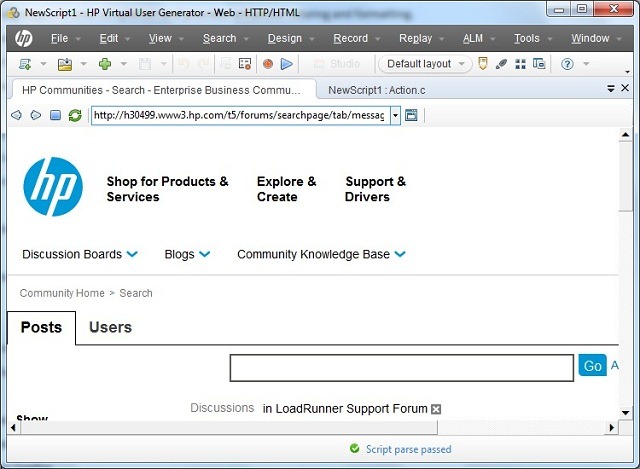Open the Design menu
This screenshot has height=469, width=640.
coord(291,38)
